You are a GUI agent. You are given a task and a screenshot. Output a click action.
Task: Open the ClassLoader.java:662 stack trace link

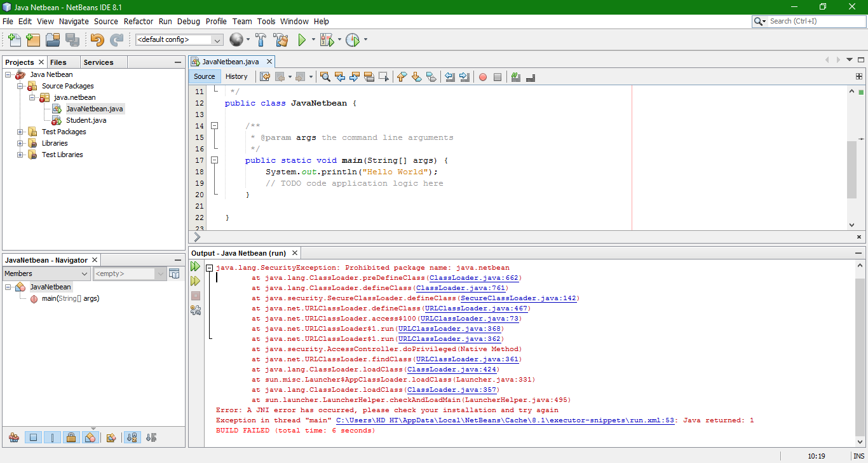pyautogui.click(x=474, y=278)
